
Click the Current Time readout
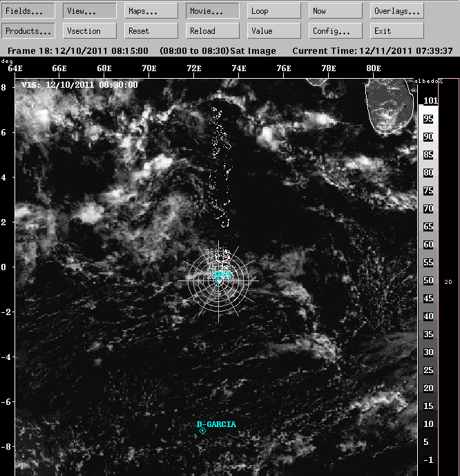[x=372, y=50]
